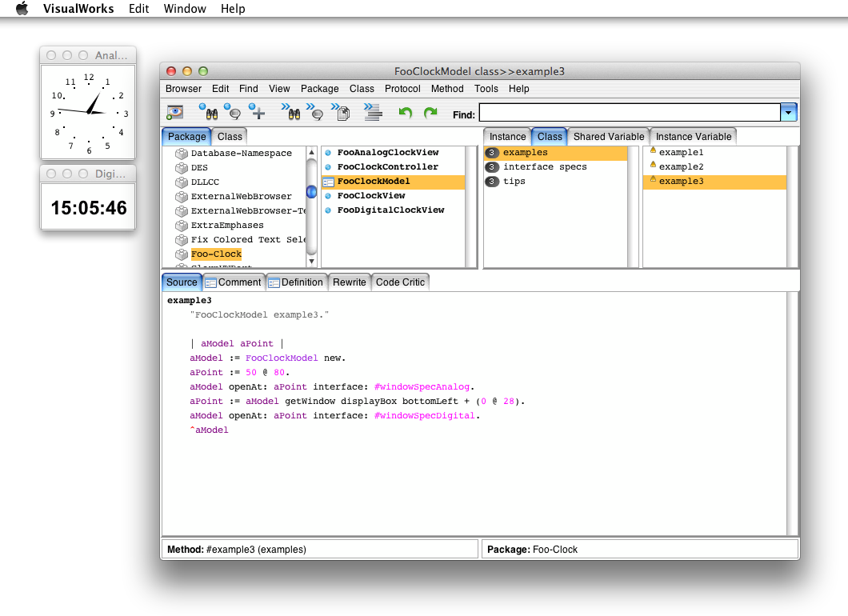Click the blue-dot binoculars toolbar icon
The width and height of the screenshot is (848, 616).
(x=209, y=111)
